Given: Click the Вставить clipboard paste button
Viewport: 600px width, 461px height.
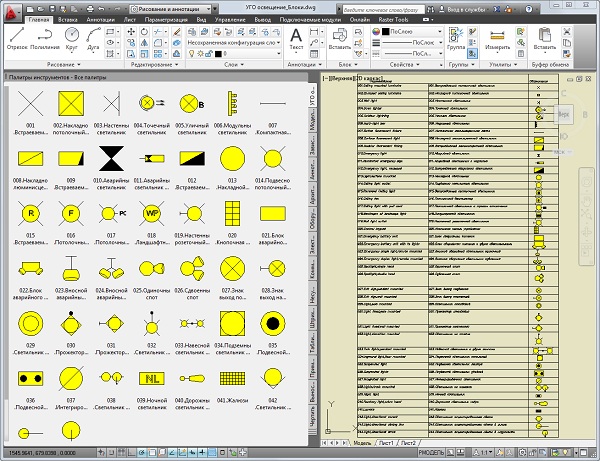Looking at the screenshot, I should click(545, 38).
